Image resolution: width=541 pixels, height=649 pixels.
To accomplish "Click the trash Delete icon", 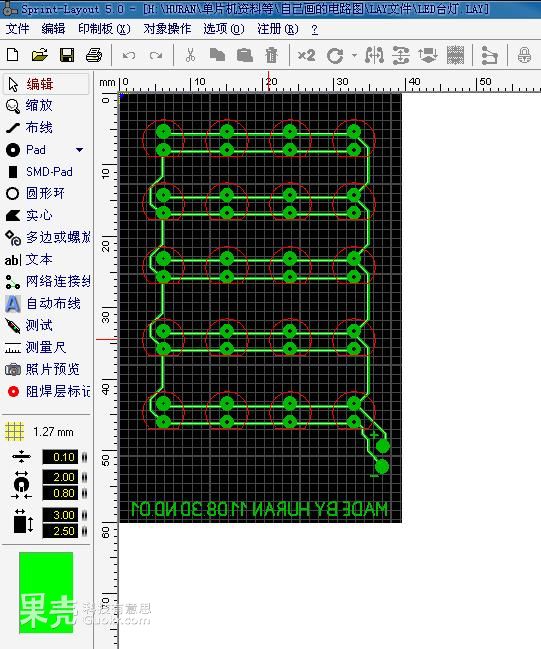I will click(x=271, y=55).
